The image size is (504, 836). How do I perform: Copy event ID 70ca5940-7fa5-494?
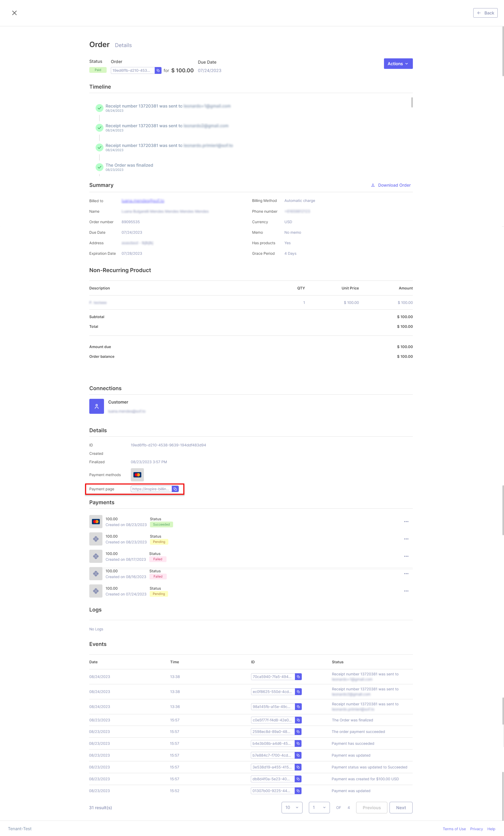click(298, 677)
